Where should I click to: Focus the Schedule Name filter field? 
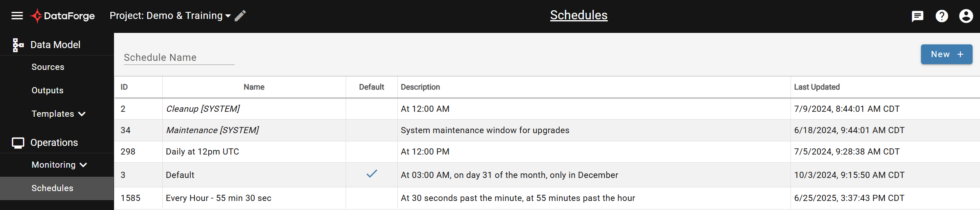[179, 58]
